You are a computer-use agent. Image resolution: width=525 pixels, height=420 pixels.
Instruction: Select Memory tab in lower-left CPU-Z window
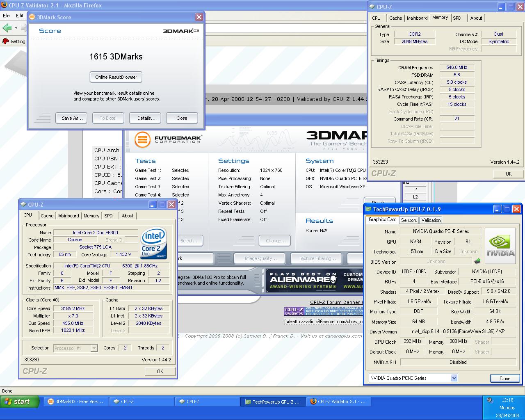[x=91, y=216]
